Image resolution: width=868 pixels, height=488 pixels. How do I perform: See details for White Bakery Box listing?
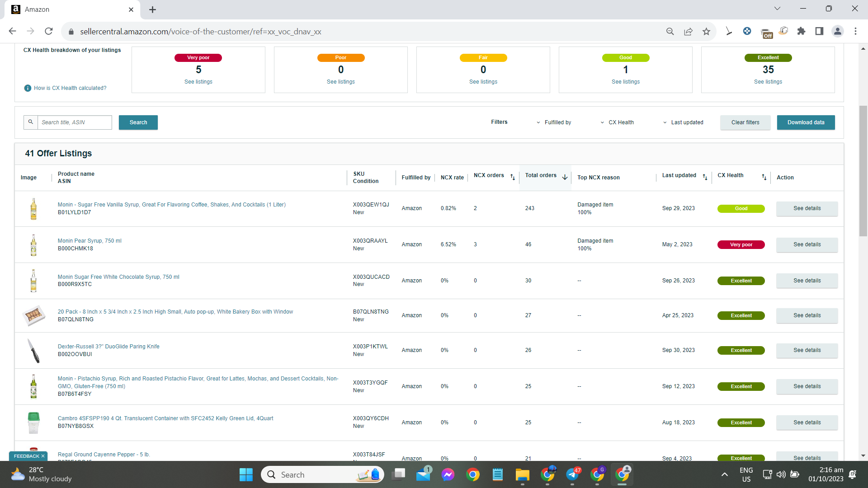pyautogui.click(x=807, y=315)
